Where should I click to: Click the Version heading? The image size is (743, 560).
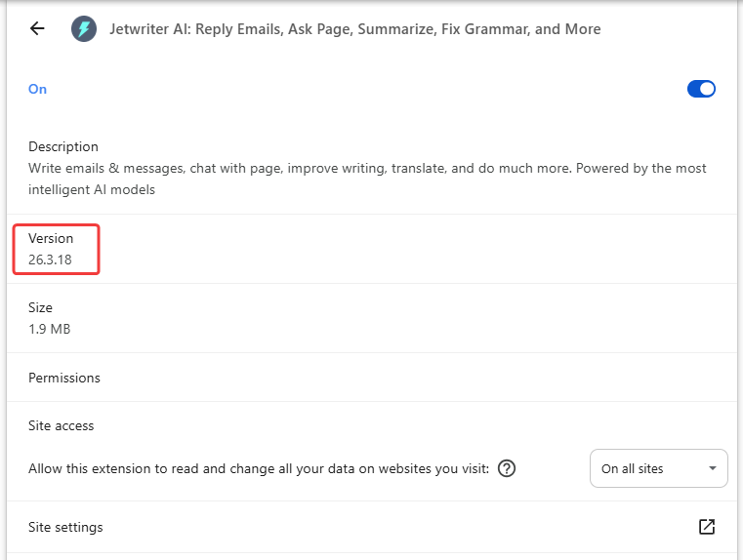pyautogui.click(x=51, y=238)
